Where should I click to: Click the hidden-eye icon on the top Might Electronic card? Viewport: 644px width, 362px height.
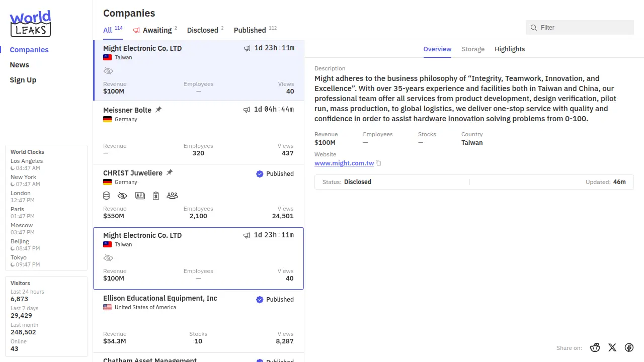pyautogui.click(x=108, y=71)
